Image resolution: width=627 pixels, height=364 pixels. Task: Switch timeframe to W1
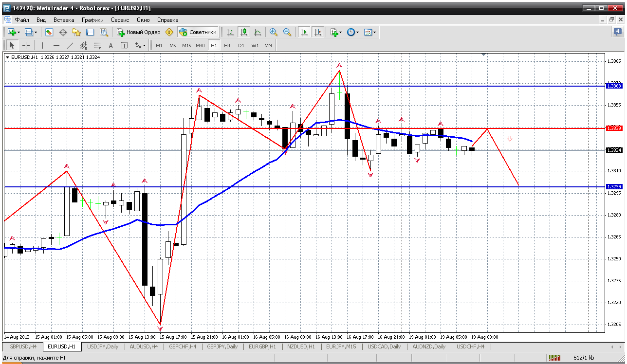click(x=255, y=45)
